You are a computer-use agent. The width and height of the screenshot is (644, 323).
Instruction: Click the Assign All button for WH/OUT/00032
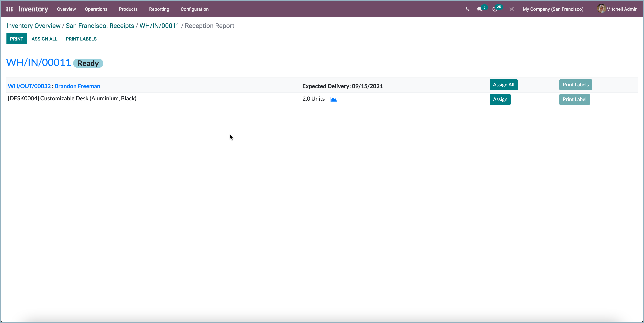[503, 85]
